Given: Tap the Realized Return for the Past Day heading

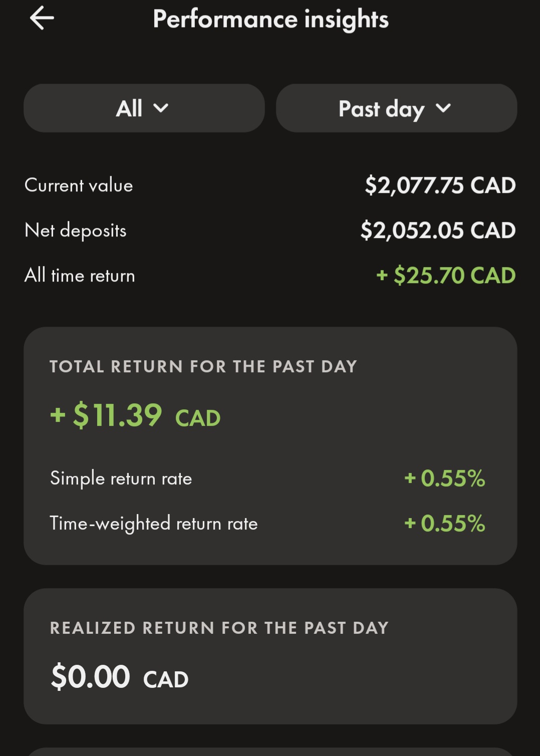Looking at the screenshot, I should 219,628.
